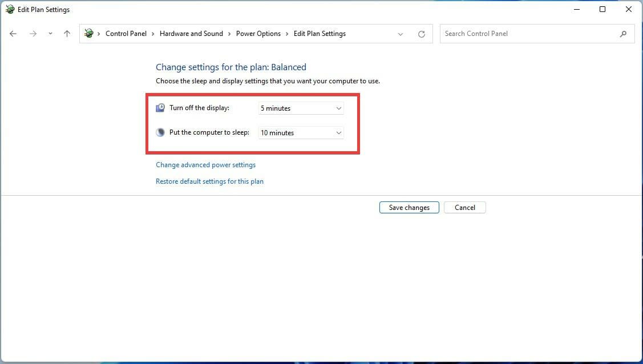Image resolution: width=643 pixels, height=364 pixels.
Task: Select Power Options in the breadcrumb path
Action: tap(258, 34)
